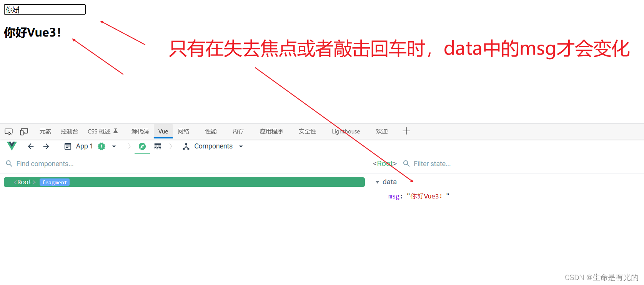
Task: Click the fragment badge
Action: click(55, 182)
